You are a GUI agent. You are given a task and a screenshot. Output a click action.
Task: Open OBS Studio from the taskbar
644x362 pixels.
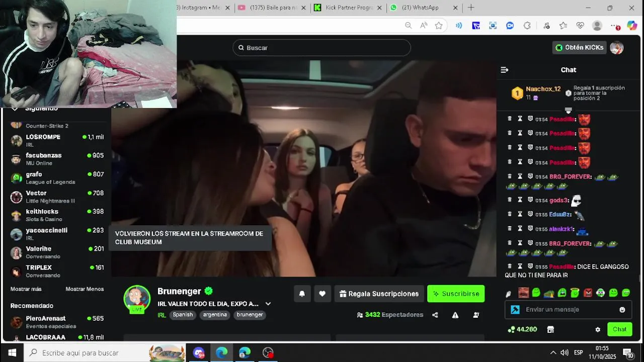click(x=268, y=352)
